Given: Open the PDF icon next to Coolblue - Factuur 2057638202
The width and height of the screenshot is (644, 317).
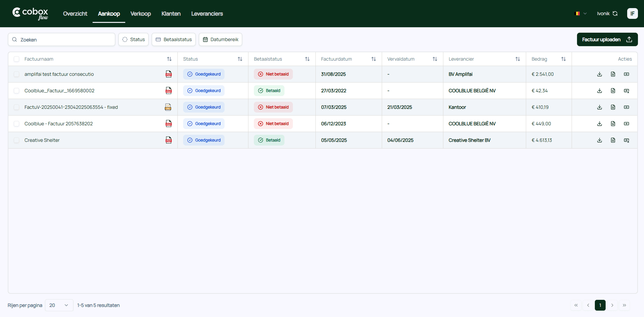Looking at the screenshot, I should (x=168, y=124).
